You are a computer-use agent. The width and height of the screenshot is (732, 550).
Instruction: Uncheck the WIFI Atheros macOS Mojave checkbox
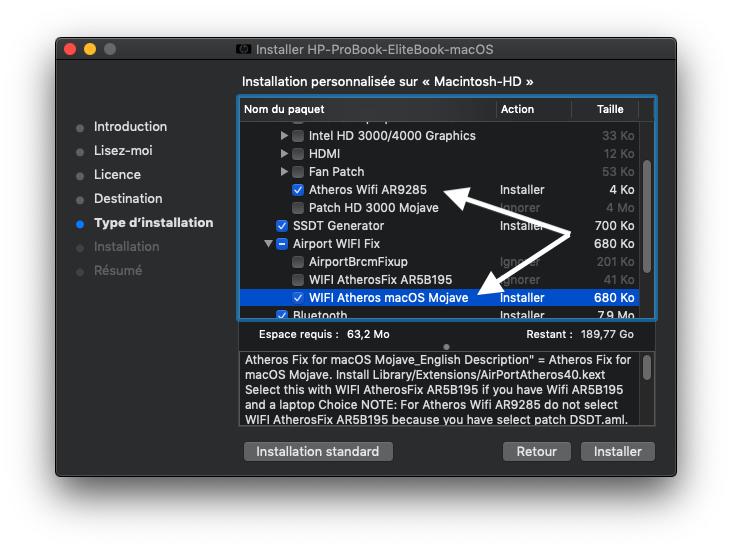pyautogui.click(x=298, y=298)
